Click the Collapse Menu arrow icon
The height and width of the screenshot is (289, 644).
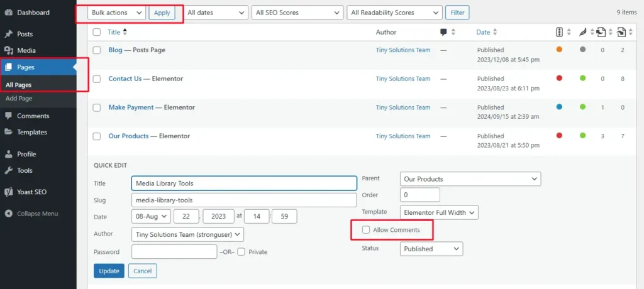(x=9, y=214)
